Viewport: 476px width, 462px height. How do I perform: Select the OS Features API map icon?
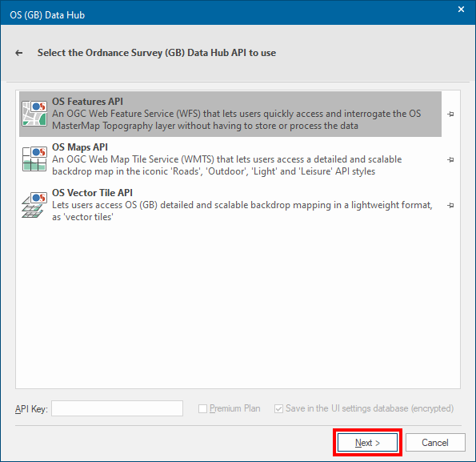[x=34, y=114]
